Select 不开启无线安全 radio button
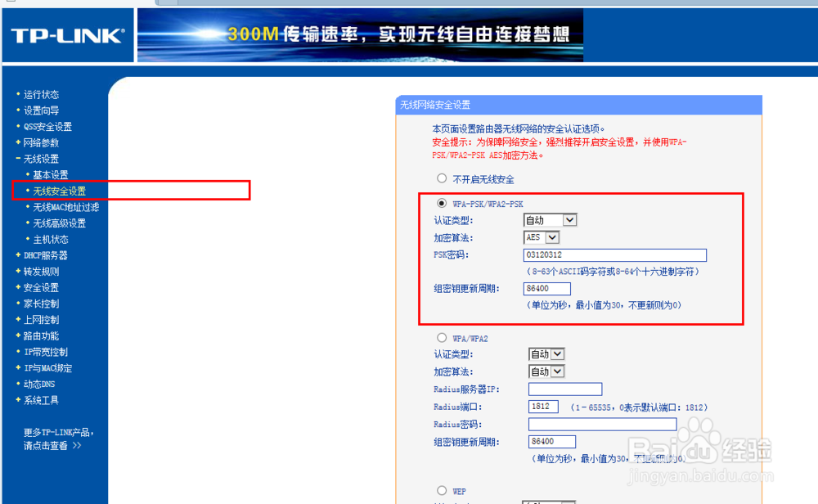Image resolution: width=818 pixels, height=504 pixels. tap(442, 178)
